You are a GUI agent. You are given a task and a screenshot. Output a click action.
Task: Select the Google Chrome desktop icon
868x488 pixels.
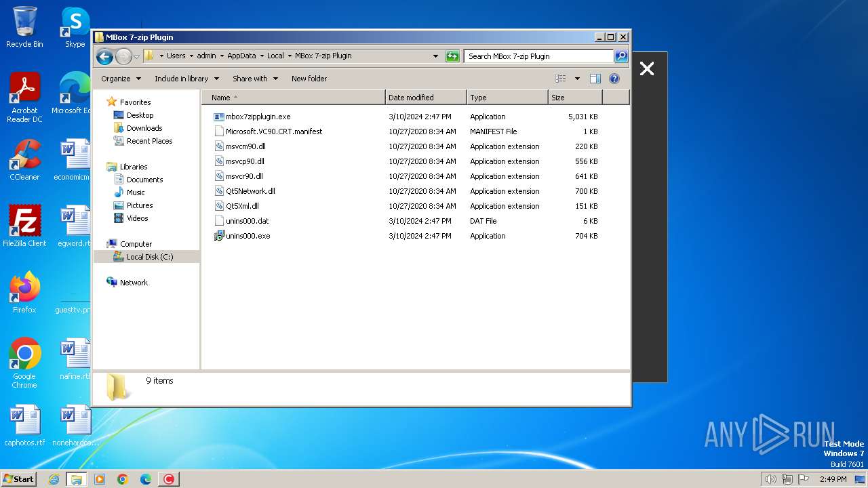click(24, 363)
